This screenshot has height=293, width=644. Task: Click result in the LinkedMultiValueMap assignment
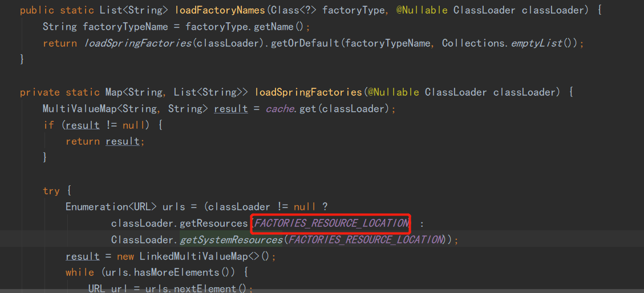[83, 257]
